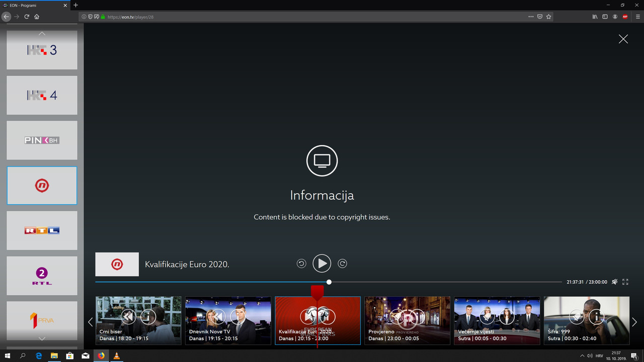This screenshot has height=362, width=644.
Task: Close the player overlay with the X
Action: (623, 39)
